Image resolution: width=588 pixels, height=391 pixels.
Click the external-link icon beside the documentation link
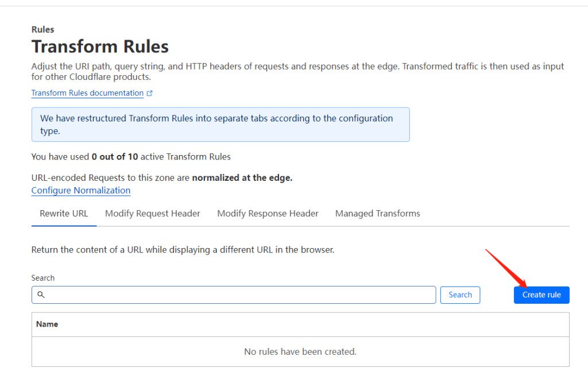click(x=150, y=93)
